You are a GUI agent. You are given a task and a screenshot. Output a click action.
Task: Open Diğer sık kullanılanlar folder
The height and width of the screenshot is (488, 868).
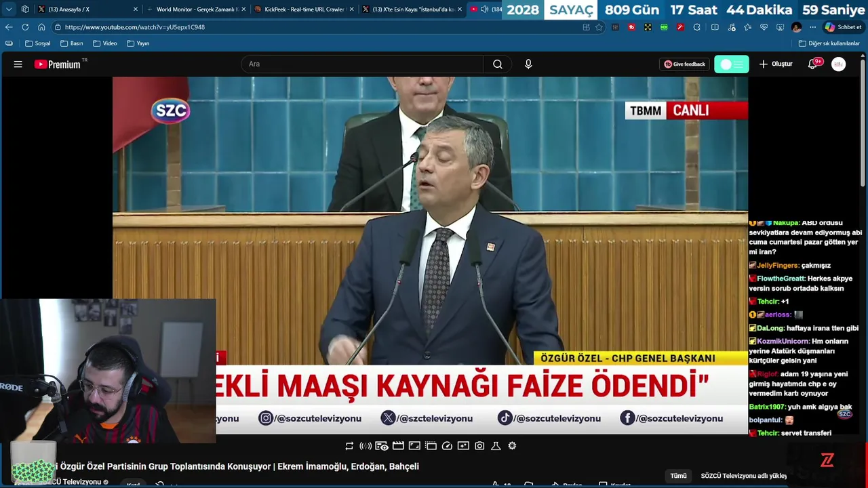tap(829, 43)
